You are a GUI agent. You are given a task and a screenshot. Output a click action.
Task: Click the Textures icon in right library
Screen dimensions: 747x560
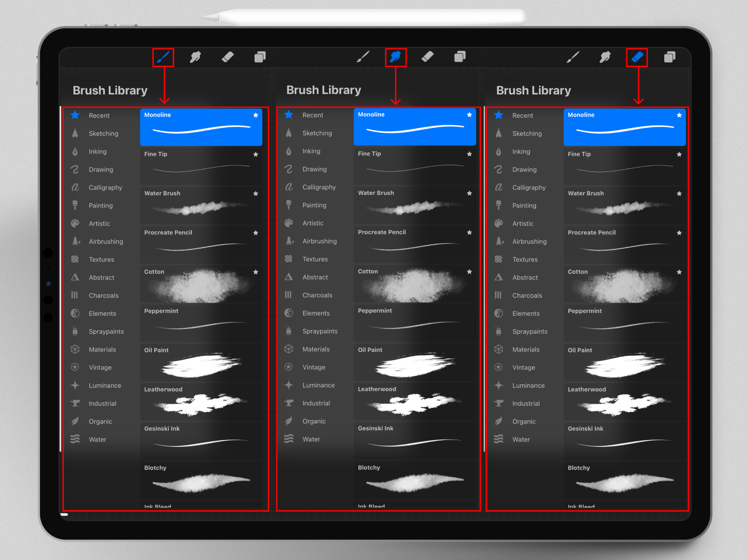pos(498,259)
